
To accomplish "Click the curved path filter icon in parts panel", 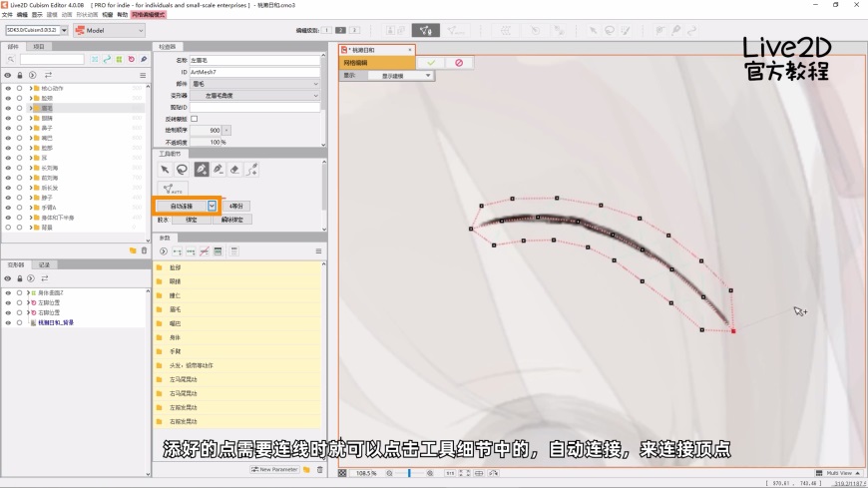I will 107,59.
